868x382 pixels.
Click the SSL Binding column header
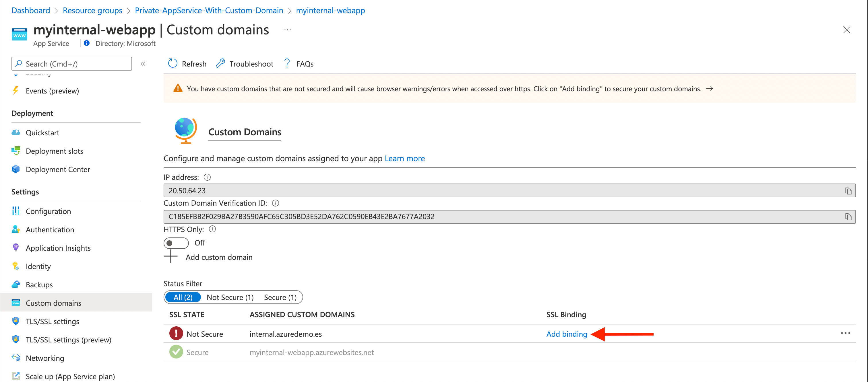[x=566, y=314]
